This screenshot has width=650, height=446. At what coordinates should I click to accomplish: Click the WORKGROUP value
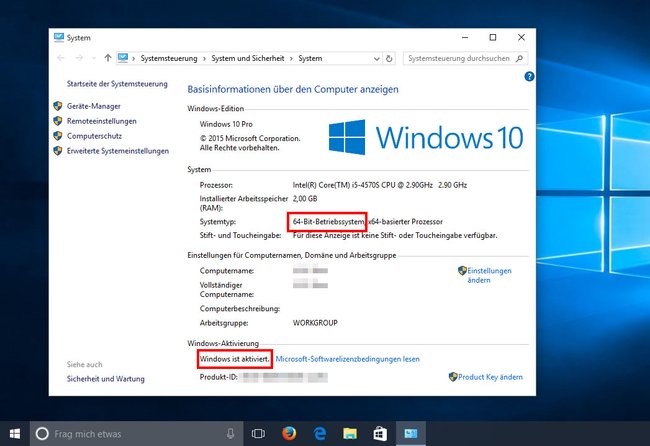click(x=315, y=323)
